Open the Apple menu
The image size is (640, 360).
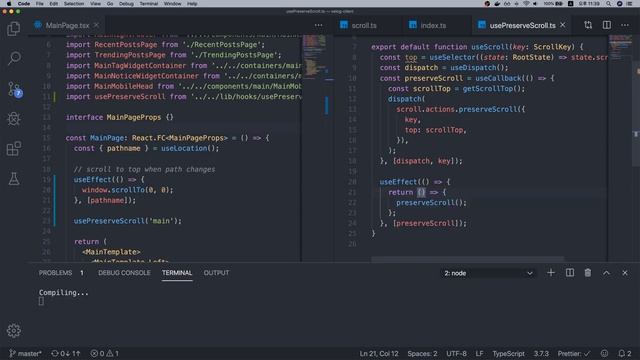pos(9,4)
